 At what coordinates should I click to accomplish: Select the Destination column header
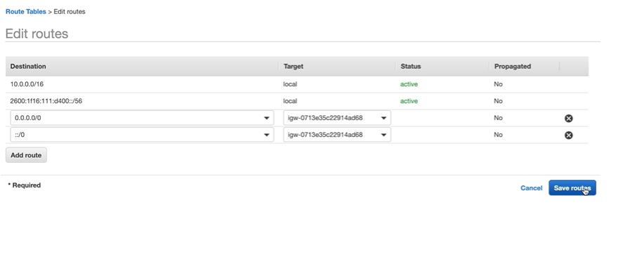(28, 66)
